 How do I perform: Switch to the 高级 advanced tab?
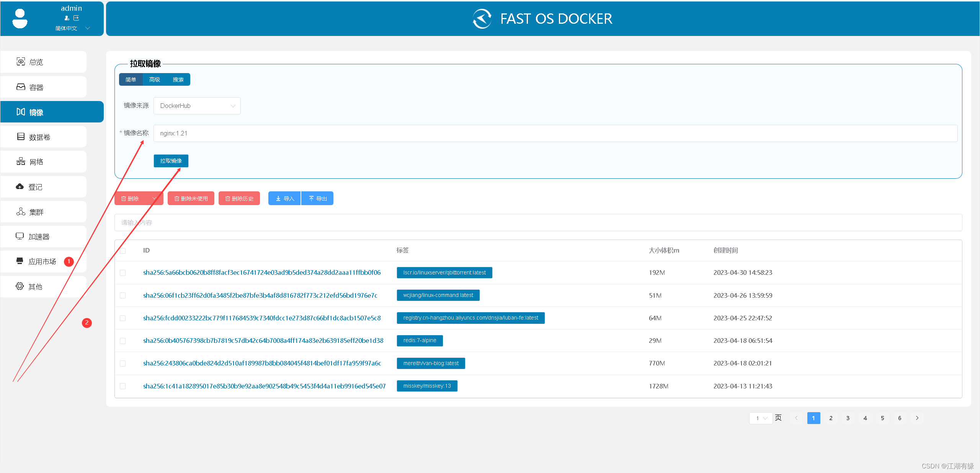[154, 80]
